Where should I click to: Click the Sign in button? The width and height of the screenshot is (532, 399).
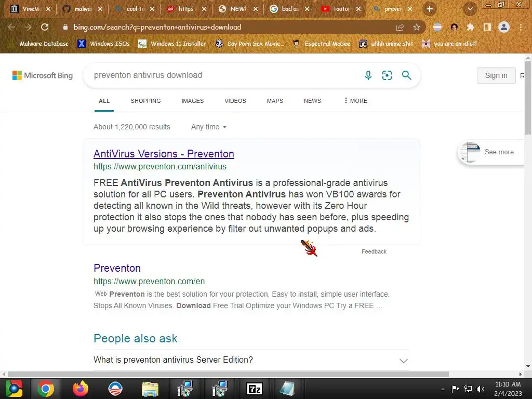496,75
